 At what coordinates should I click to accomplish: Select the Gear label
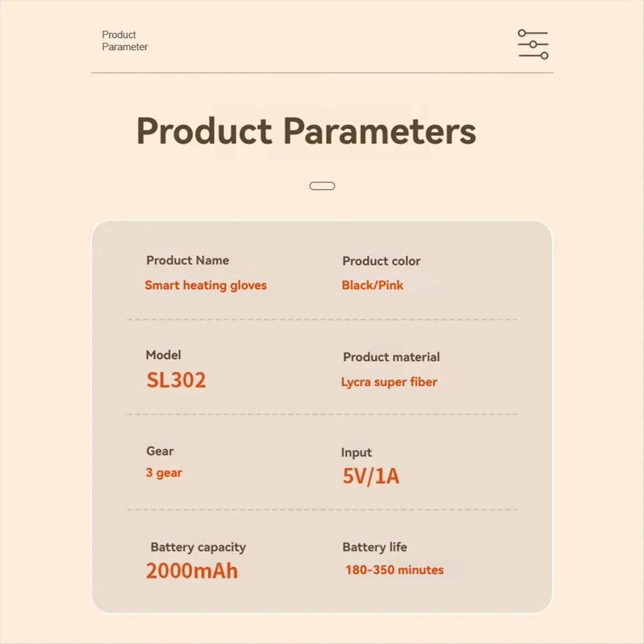[x=160, y=451]
